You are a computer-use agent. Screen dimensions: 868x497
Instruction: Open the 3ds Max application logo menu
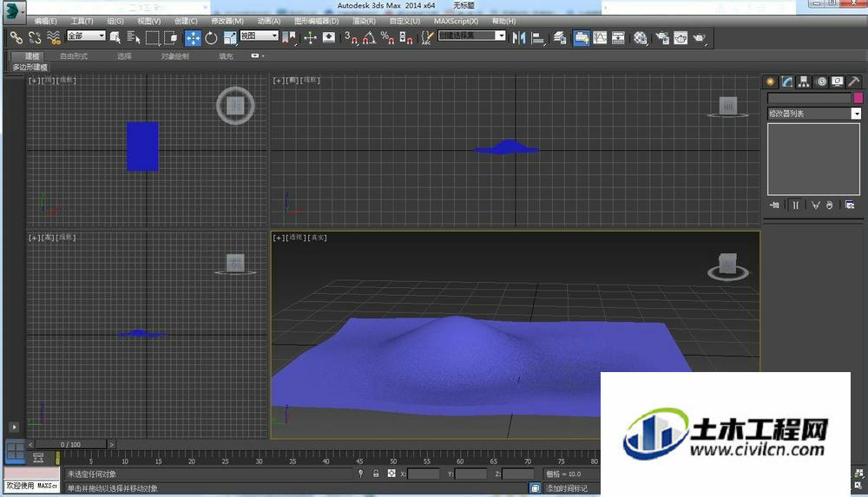tap(14, 12)
